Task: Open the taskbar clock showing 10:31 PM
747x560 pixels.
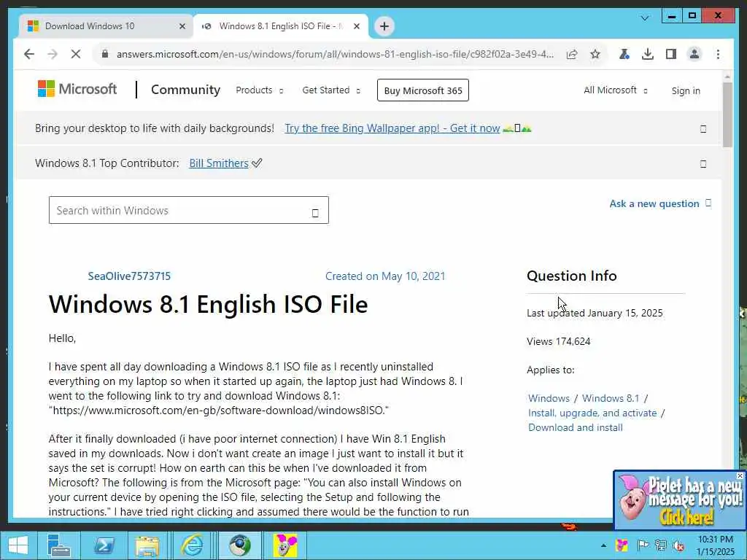Action: click(x=716, y=545)
